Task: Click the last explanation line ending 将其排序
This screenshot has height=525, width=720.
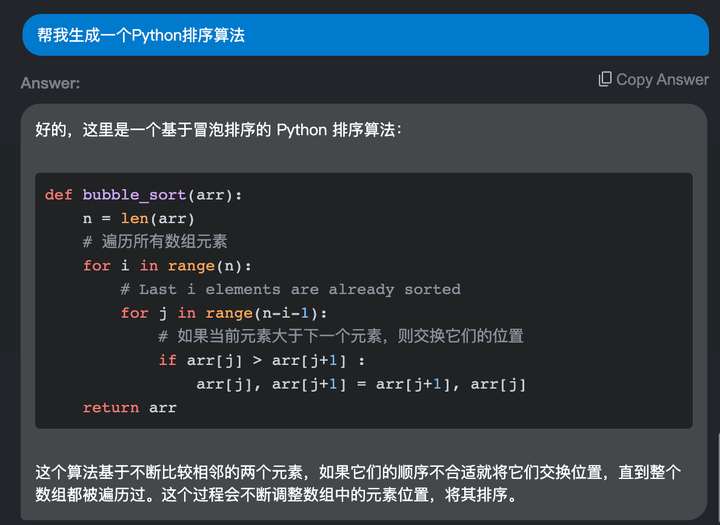Action: coord(276,495)
